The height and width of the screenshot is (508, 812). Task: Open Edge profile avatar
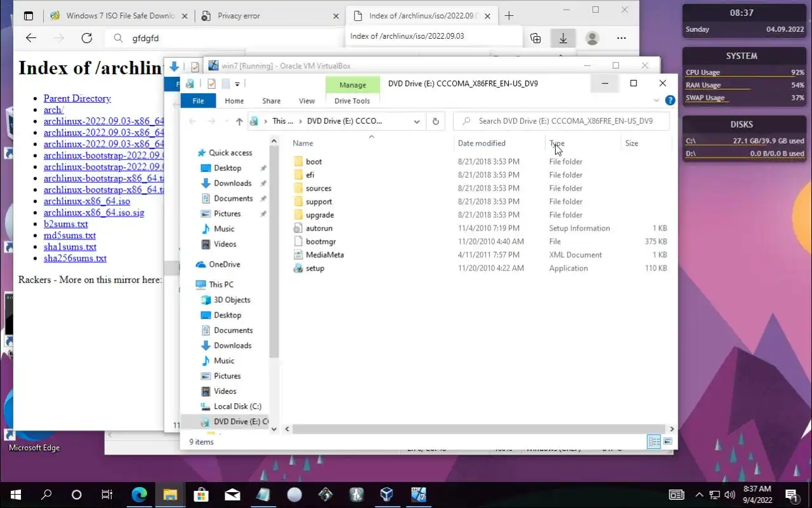tap(593, 38)
